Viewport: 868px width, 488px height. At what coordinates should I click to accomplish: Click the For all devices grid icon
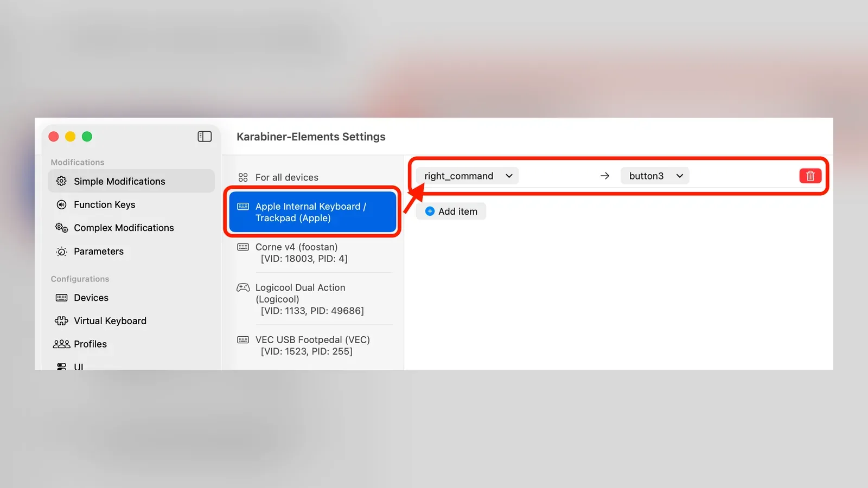(x=243, y=177)
